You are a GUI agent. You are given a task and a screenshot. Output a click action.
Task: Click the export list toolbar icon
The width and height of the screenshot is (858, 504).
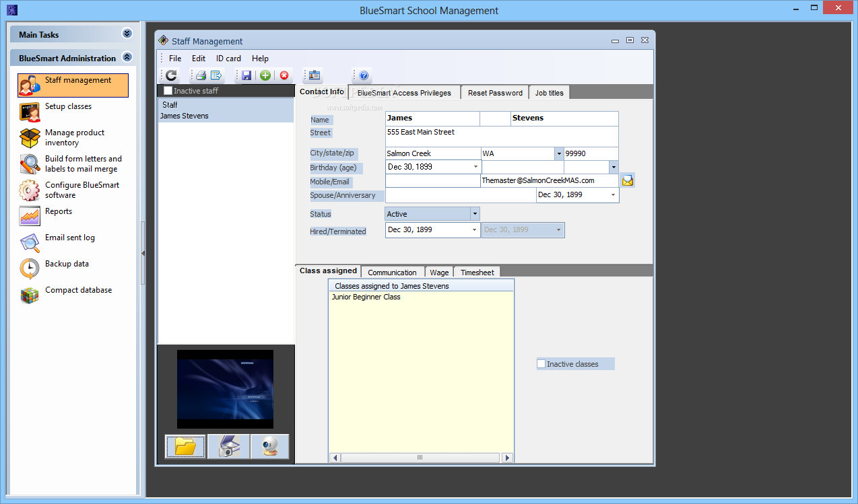[216, 75]
